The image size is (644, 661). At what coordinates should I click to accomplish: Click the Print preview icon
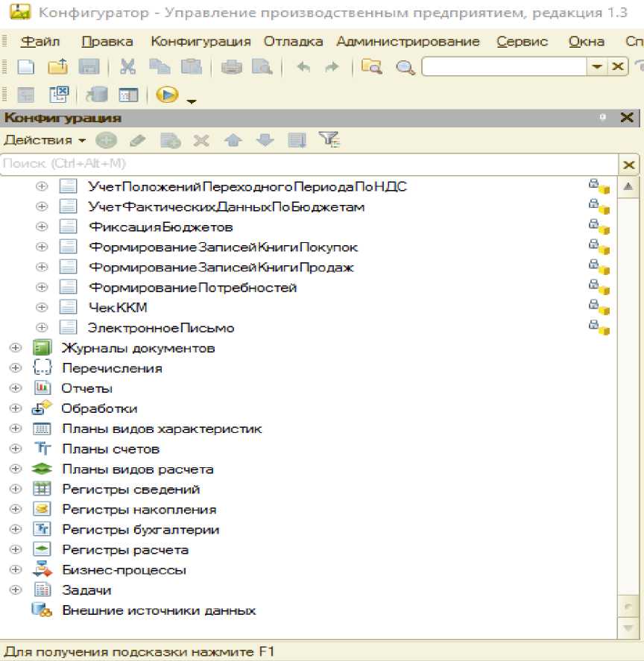262,66
